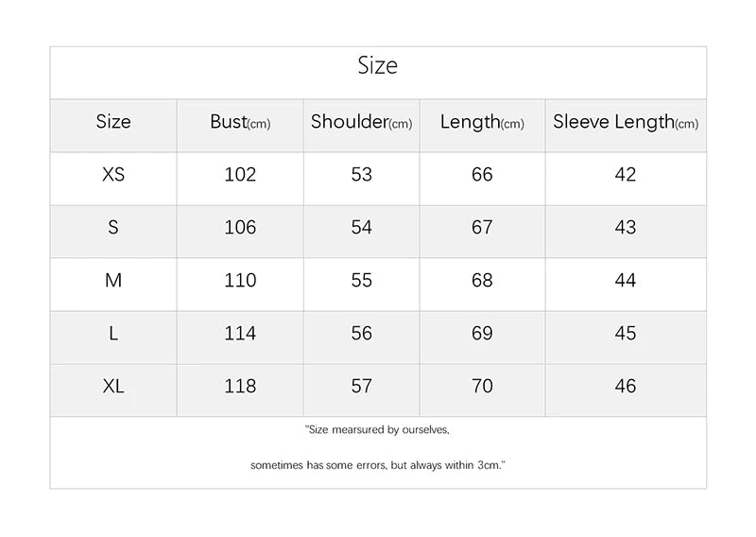
Task: Select the Length(cm) column header
Action: [x=482, y=122]
